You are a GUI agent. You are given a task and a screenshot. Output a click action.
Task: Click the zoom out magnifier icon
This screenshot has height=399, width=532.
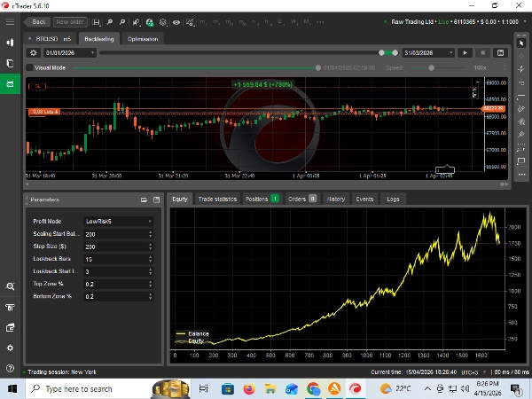click(x=122, y=22)
